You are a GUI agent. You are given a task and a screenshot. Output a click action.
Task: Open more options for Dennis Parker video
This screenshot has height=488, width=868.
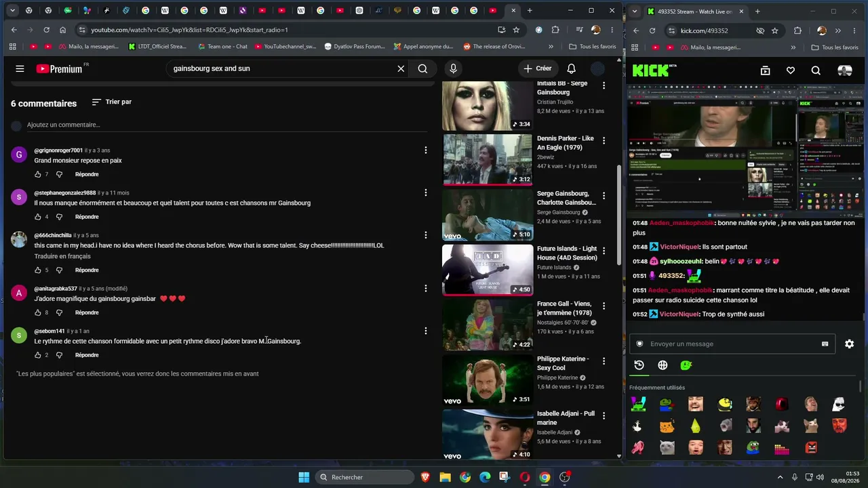(604, 141)
